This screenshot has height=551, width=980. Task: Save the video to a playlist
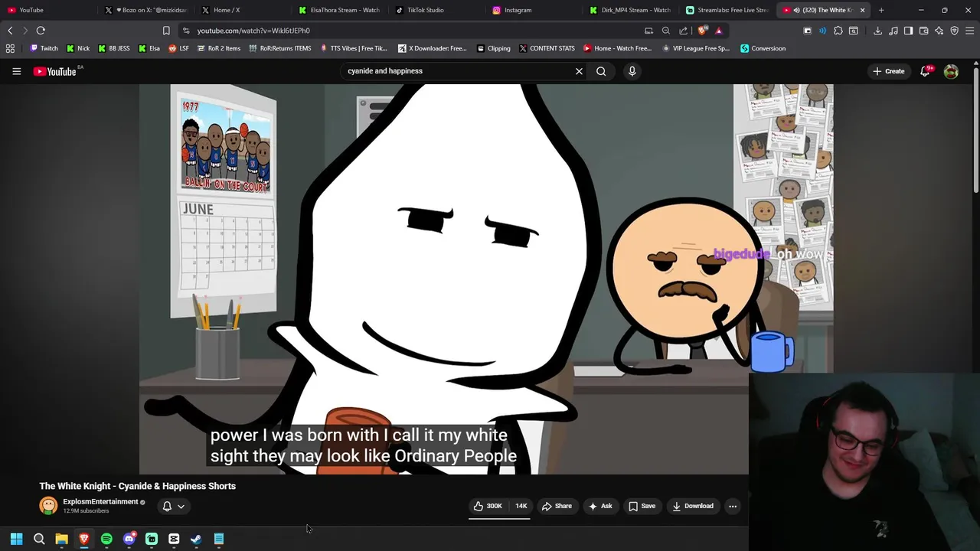[642, 506]
